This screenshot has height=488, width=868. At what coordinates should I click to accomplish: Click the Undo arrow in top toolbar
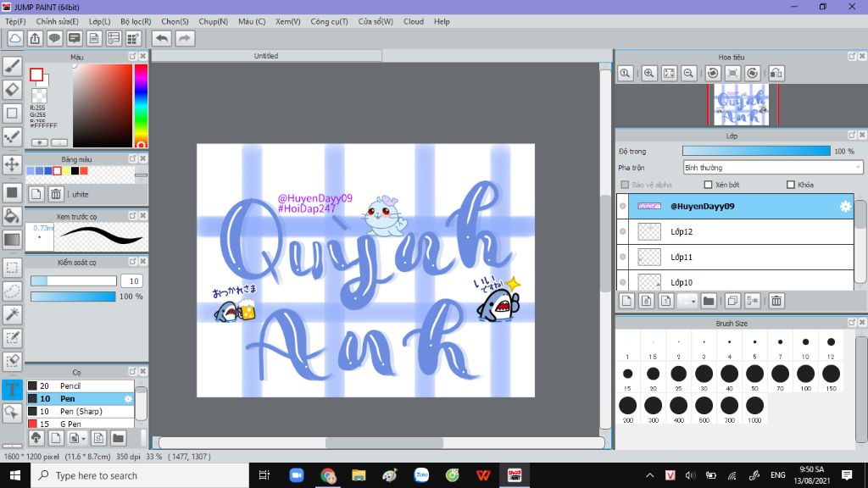pyautogui.click(x=161, y=38)
